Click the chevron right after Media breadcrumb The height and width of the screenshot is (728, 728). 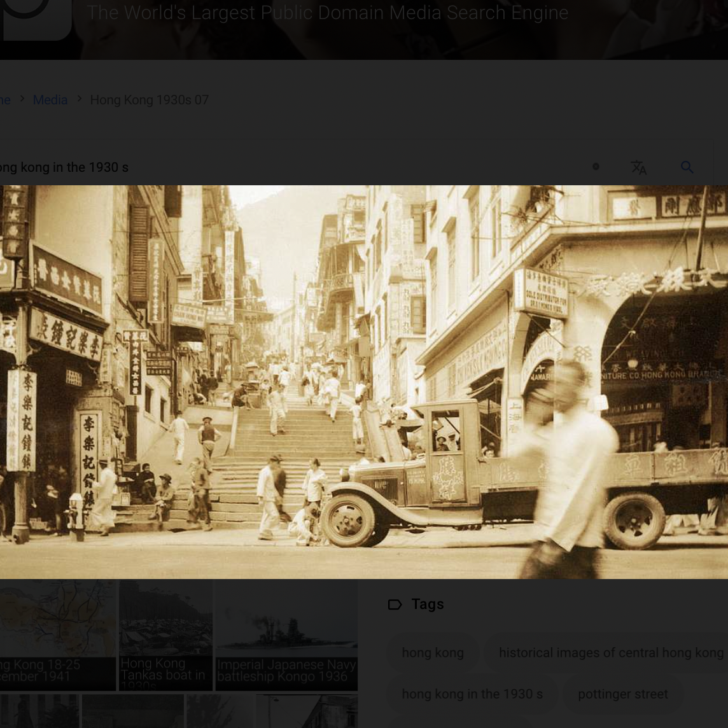tap(79, 99)
